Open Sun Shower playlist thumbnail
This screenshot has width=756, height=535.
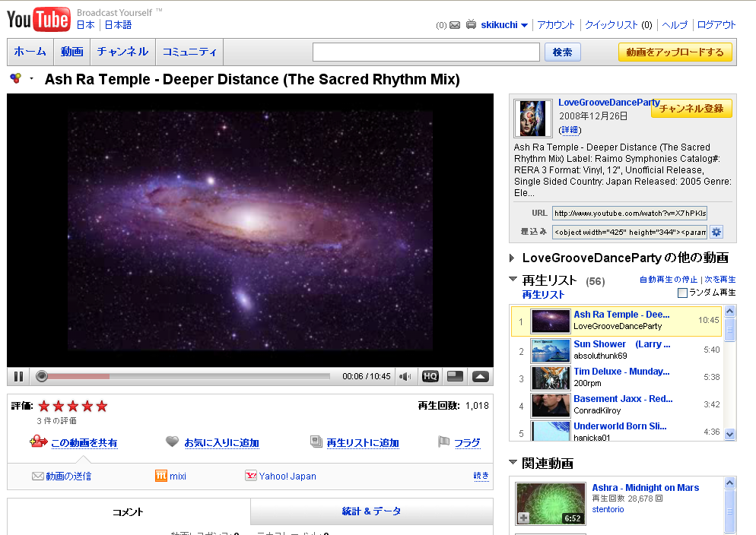pos(550,350)
